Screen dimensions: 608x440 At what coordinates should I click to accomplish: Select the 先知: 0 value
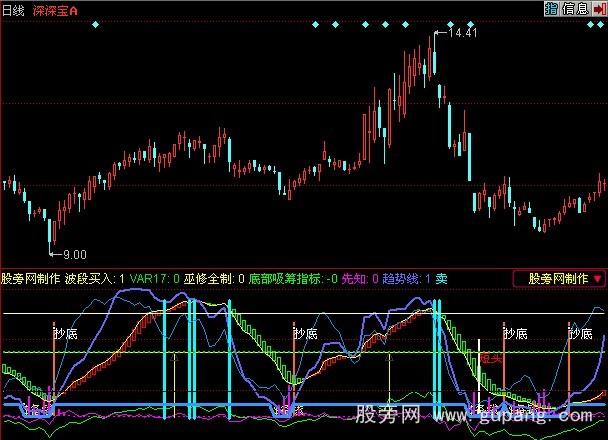point(359,278)
